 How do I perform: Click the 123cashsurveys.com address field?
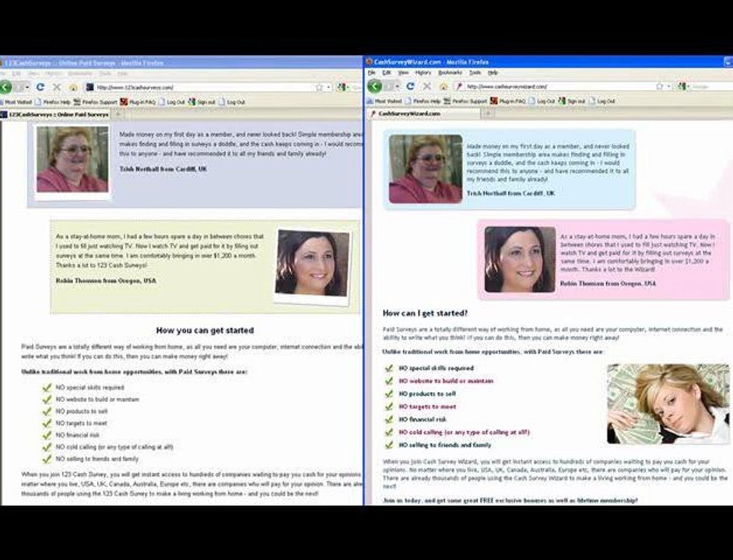[209, 87]
